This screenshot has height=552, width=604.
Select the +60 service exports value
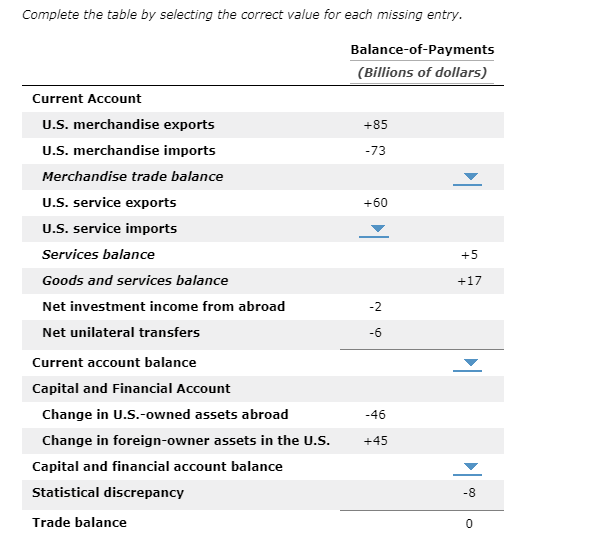376,203
